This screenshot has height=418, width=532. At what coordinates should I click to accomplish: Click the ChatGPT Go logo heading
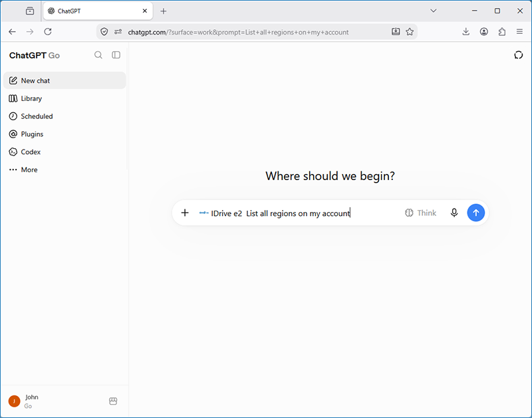tap(35, 55)
